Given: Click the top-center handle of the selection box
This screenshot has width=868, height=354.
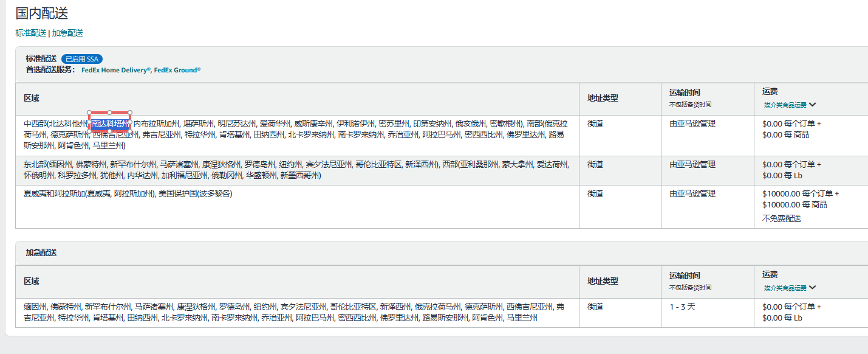Looking at the screenshot, I should [109, 113].
